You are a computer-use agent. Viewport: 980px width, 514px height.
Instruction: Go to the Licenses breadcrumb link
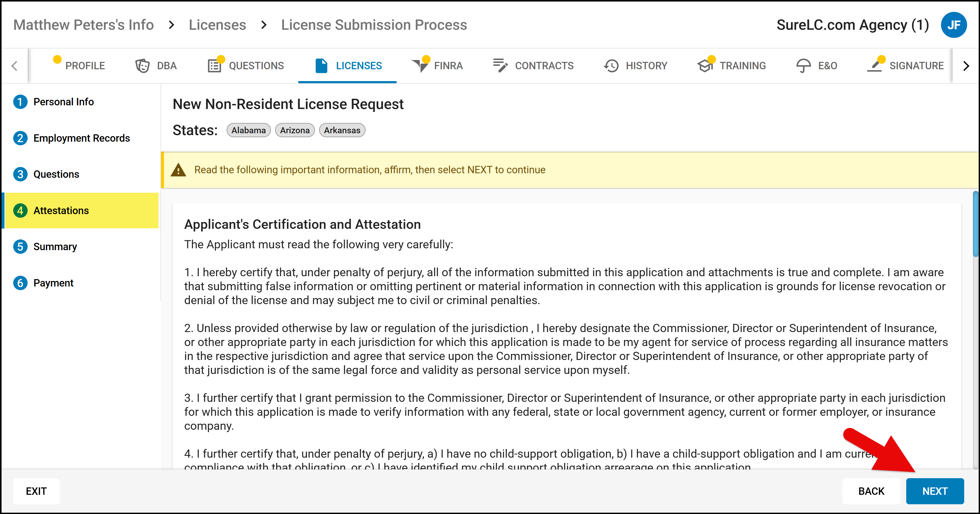point(218,25)
